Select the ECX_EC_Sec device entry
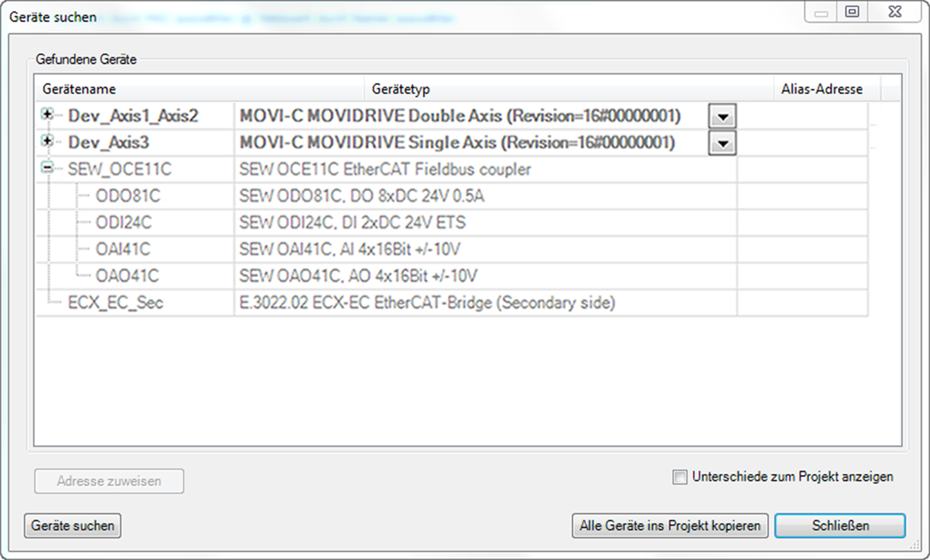The height and width of the screenshot is (560, 930). (115, 302)
